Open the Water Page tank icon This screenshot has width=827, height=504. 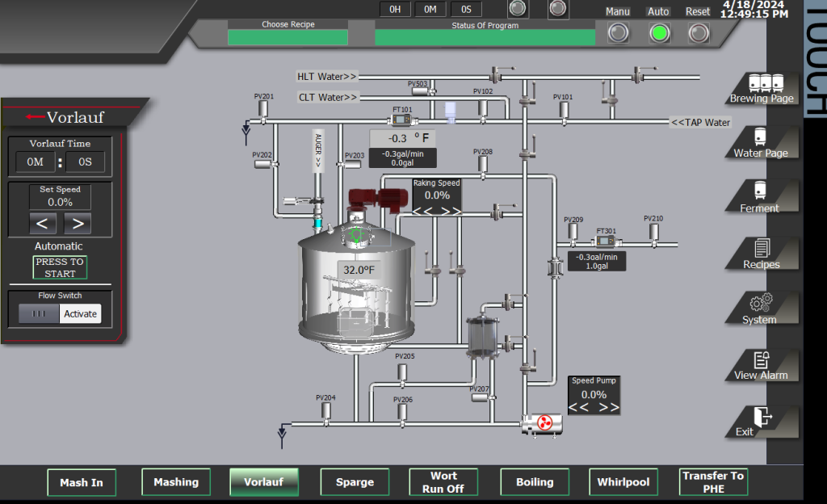coord(760,136)
